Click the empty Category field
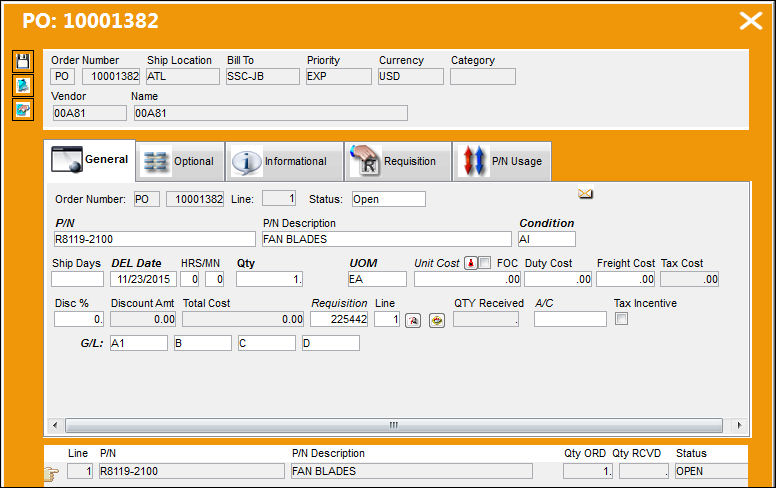This screenshot has height=488, width=776. tap(483, 76)
